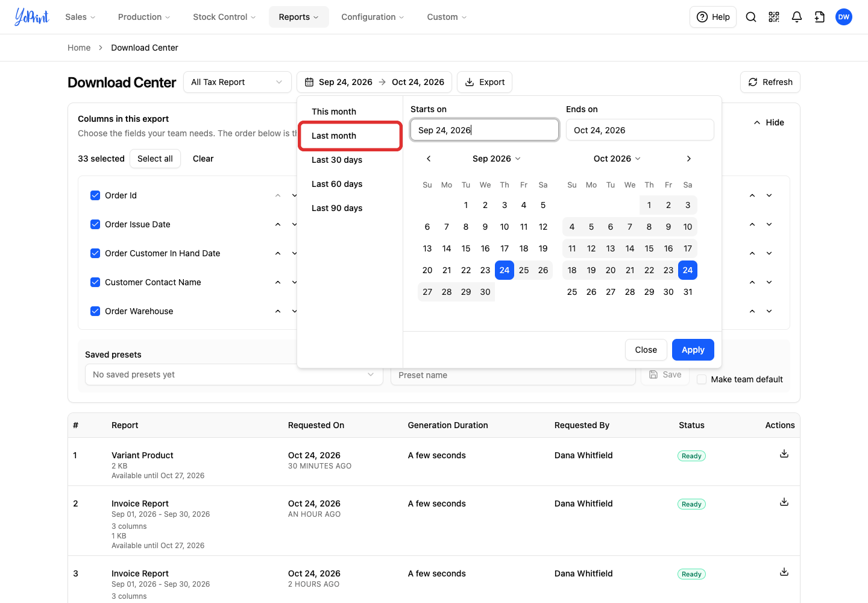Viewport: 868px width, 603px height.
Task: Open the Production menu
Action: point(144,17)
